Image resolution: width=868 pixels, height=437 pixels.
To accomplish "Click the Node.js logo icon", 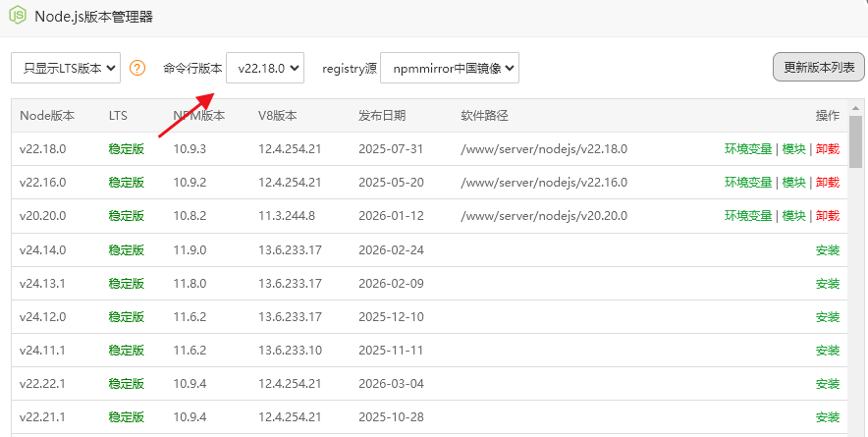I will pos(17,16).
